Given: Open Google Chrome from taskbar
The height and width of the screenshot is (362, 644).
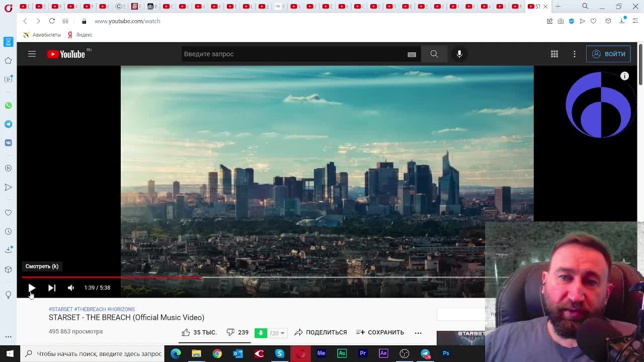Looking at the screenshot, I should (x=217, y=353).
